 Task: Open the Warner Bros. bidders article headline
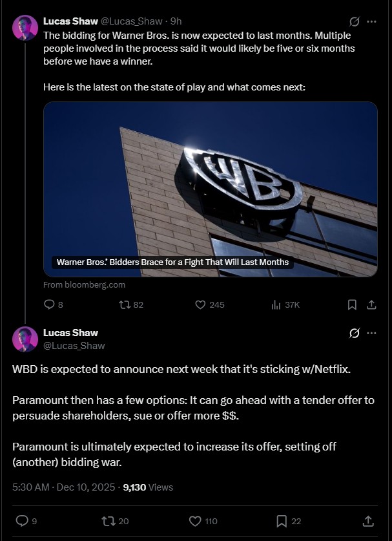172,262
